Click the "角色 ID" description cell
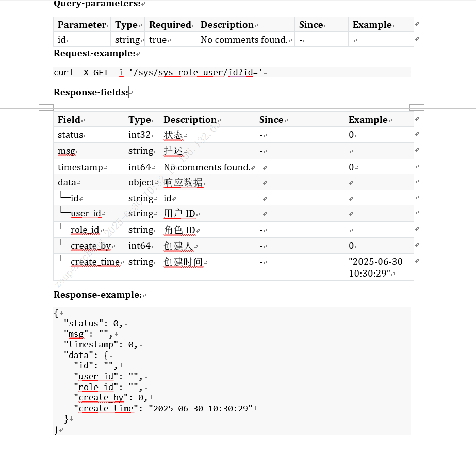Screen dimensions: 476x450 [x=179, y=230]
